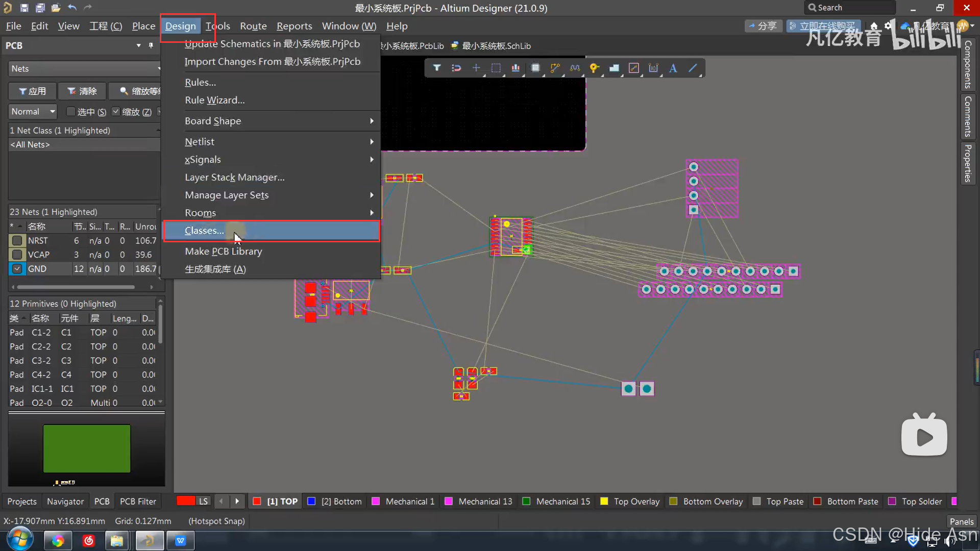The width and height of the screenshot is (980, 551).
Task: Click the bilibili play overlay icon
Action: pyautogui.click(x=924, y=436)
